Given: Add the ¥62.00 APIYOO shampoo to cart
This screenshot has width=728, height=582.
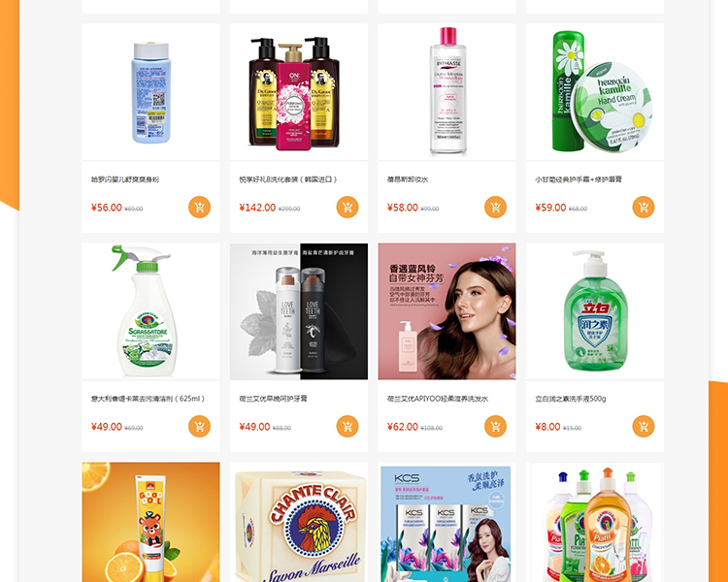Looking at the screenshot, I should [495, 426].
